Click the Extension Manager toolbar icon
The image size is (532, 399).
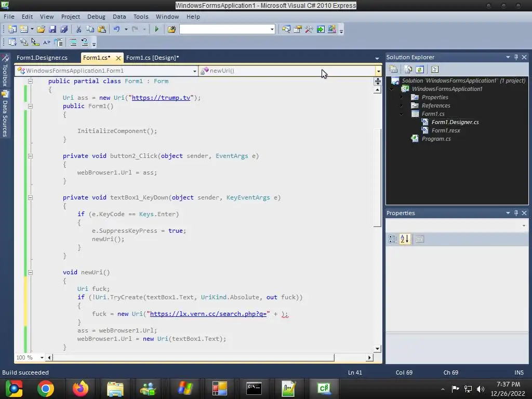tap(332, 29)
